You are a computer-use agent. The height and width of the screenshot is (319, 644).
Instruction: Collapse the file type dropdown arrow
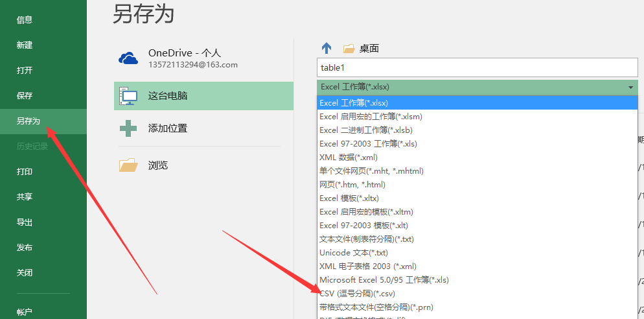630,87
